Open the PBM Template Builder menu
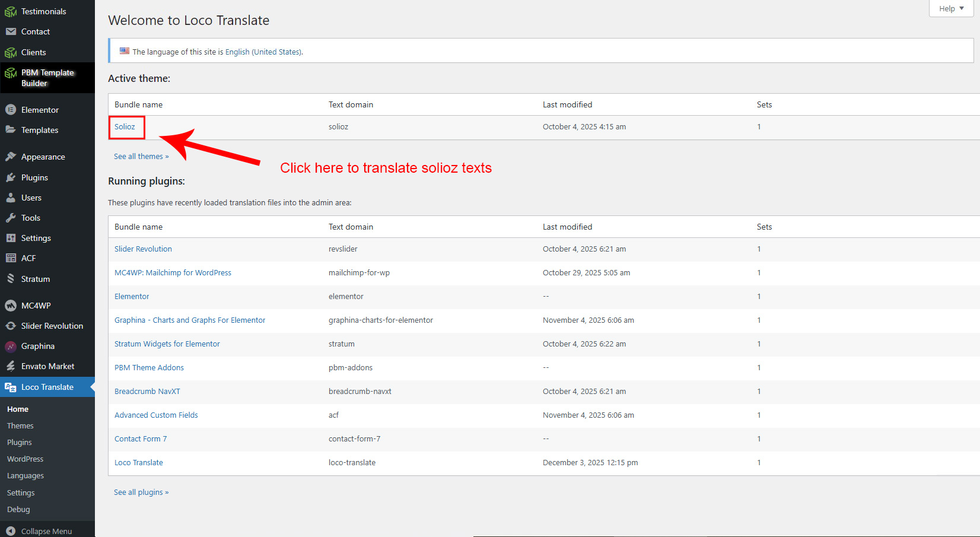980x537 pixels. coord(47,78)
